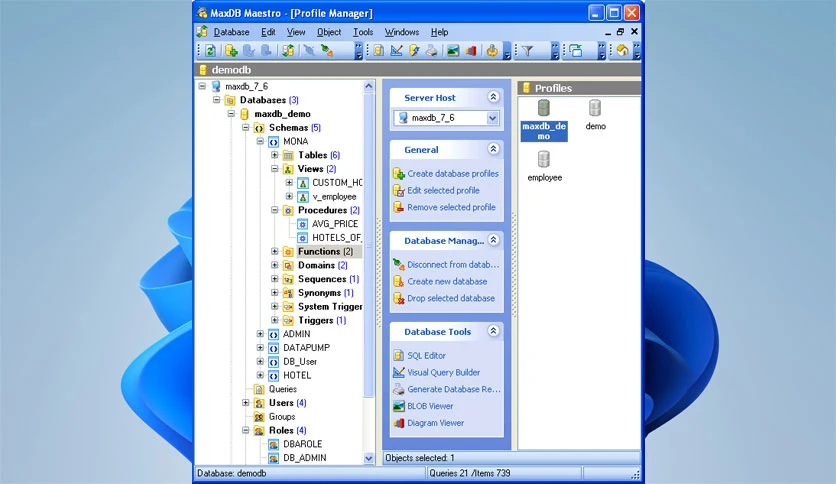Expand the Functions node
This screenshot has height=484, width=836.
(275, 252)
